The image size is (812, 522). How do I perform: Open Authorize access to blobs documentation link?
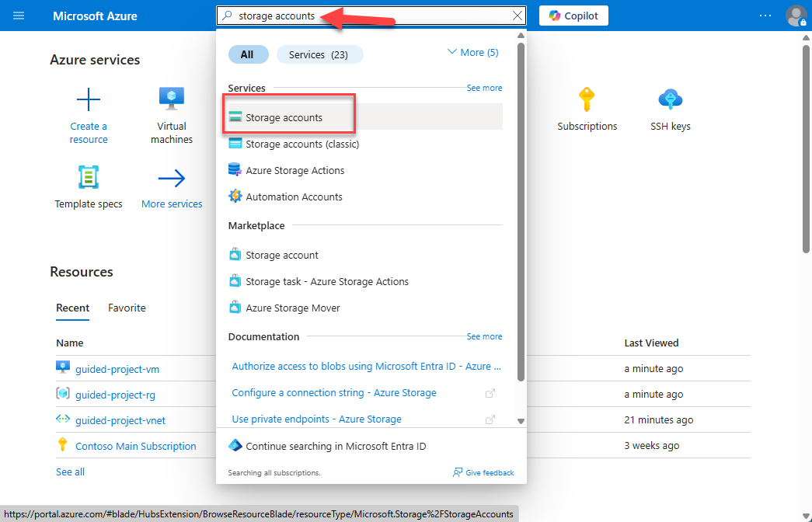(x=366, y=366)
